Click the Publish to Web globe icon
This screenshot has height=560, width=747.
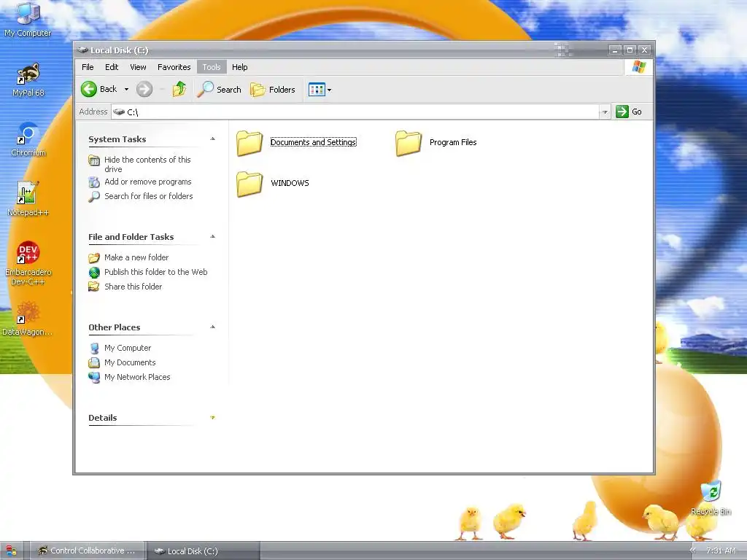coord(94,273)
